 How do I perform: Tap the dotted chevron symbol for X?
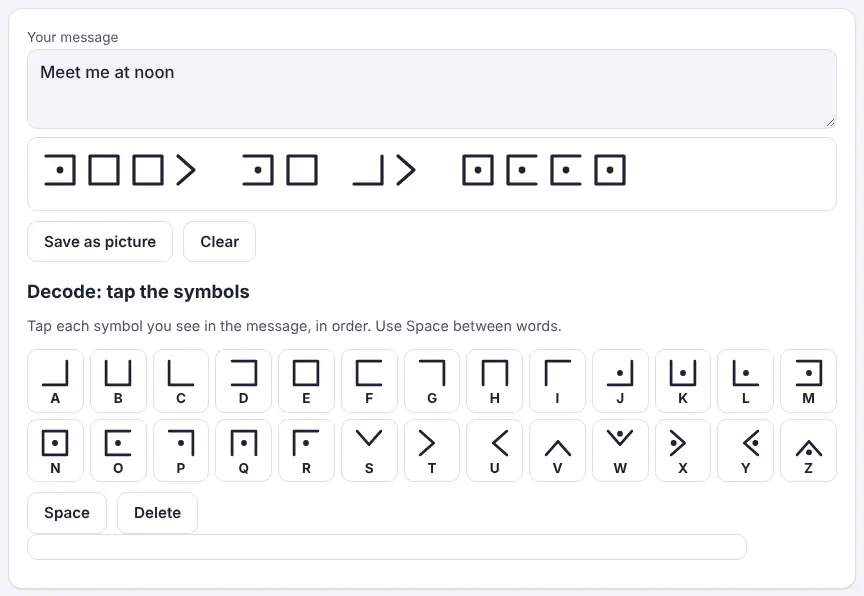pyautogui.click(x=683, y=451)
